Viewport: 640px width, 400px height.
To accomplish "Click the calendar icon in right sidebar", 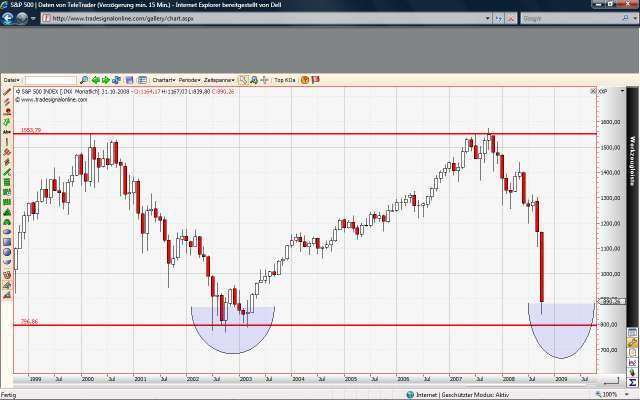I will coord(632,332).
